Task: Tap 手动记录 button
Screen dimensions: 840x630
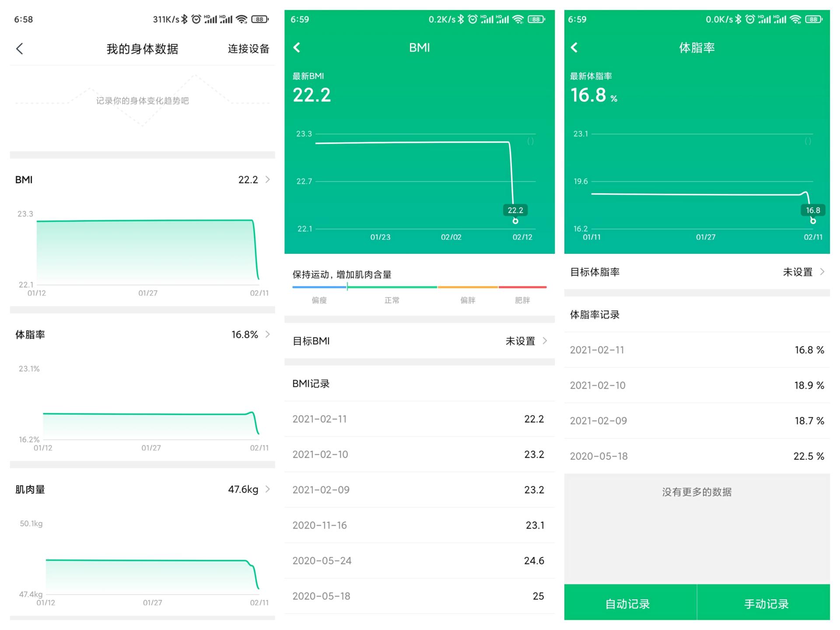Action: tap(766, 604)
